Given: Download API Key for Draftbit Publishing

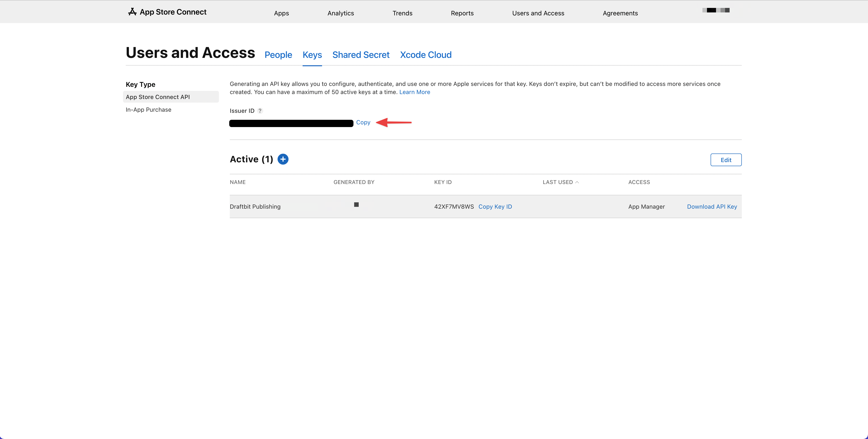Looking at the screenshot, I should point(712,207).
